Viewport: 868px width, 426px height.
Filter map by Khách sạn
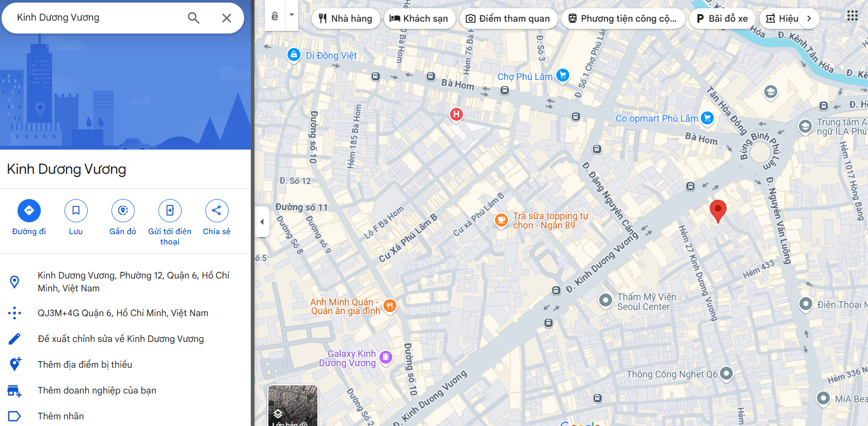click(x=420, y=19)
